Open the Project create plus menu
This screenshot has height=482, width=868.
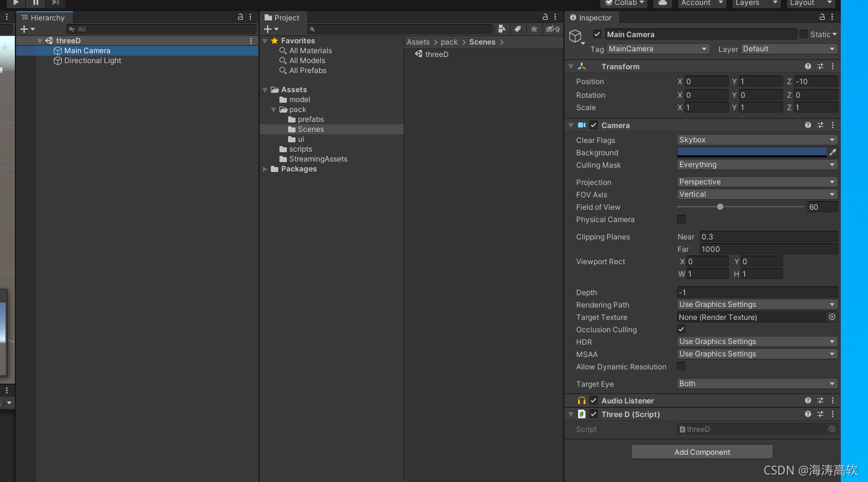pyautogui.click(x=271, y=29)
